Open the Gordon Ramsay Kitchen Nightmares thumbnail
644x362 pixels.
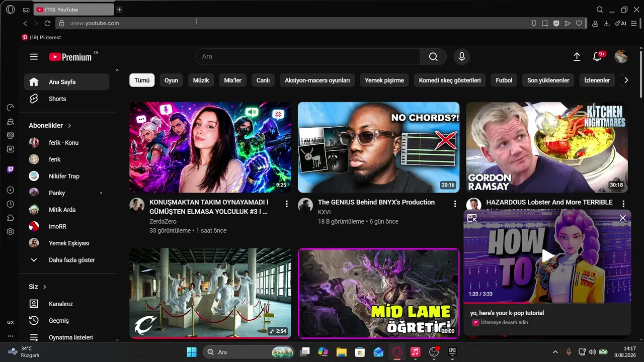pos(547,147)
